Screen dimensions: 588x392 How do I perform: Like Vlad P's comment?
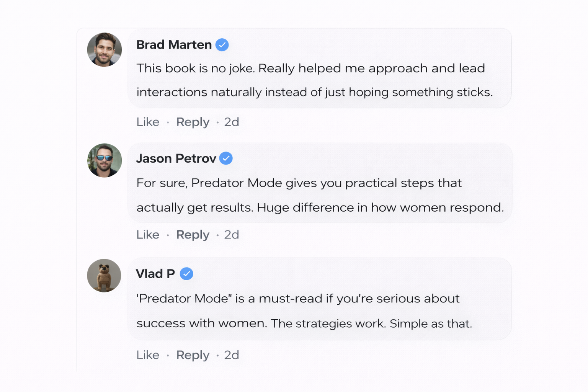pos(148,355)
